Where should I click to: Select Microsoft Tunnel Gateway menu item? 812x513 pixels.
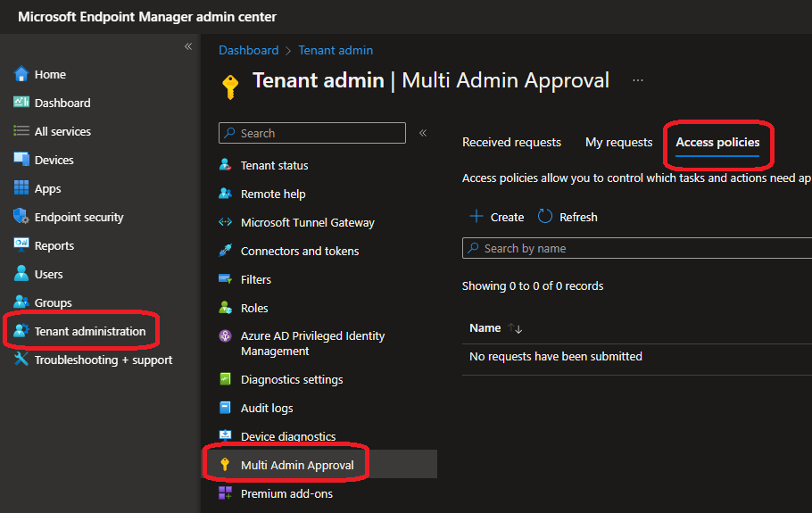[307, 222]
